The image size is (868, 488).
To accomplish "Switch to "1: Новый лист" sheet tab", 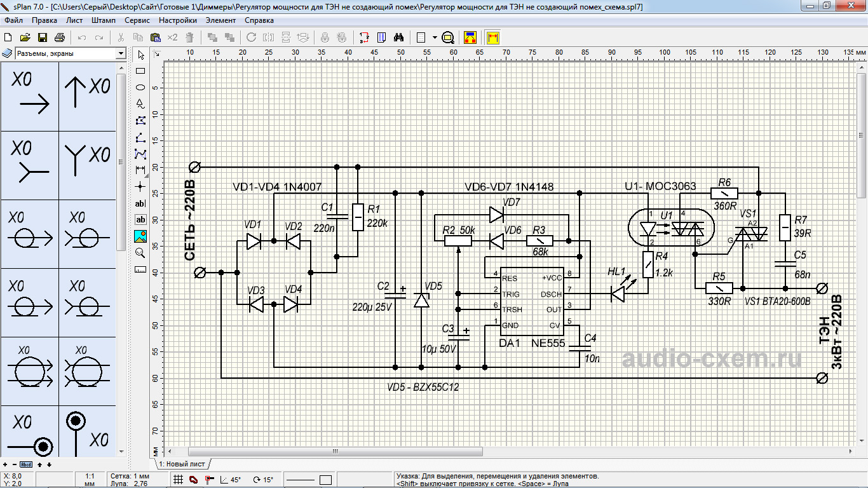I will 182,464.
